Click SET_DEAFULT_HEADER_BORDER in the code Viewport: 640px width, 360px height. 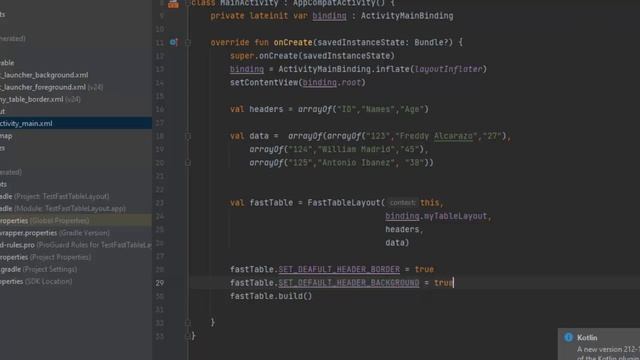click(x=339, y=269)
